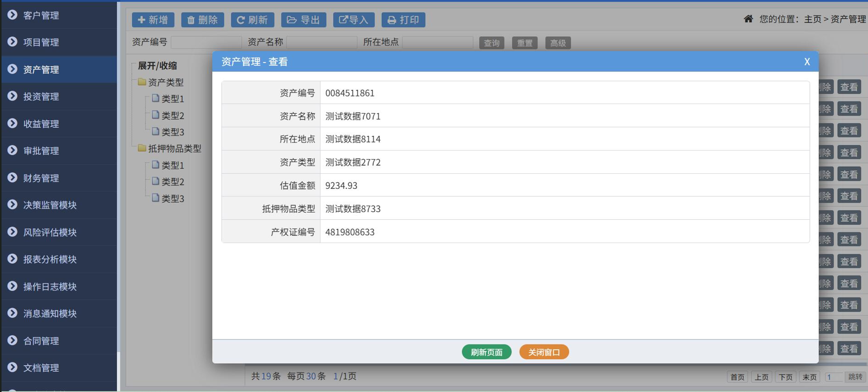Viewport: 868px width, 392px height.
Task: Click 主页 in the breadcrumb
Action: coord(812,19)
